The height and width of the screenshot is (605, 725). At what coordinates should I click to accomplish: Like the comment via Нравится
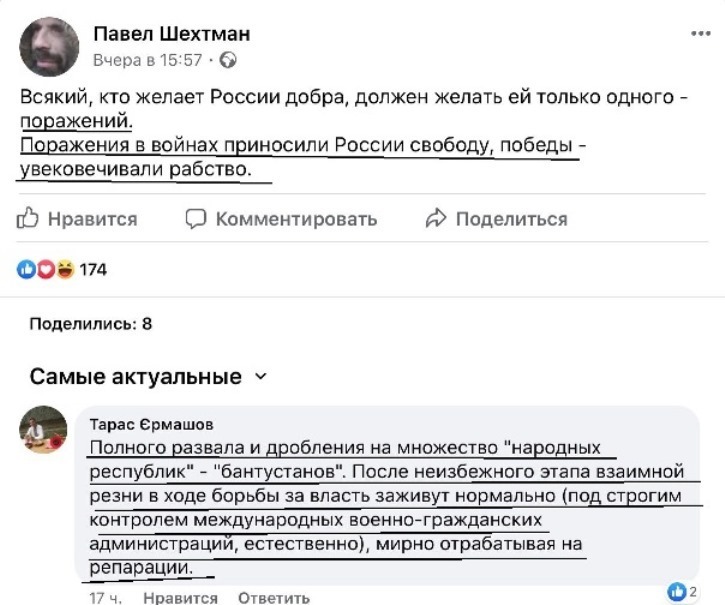[x=180, y=597]
